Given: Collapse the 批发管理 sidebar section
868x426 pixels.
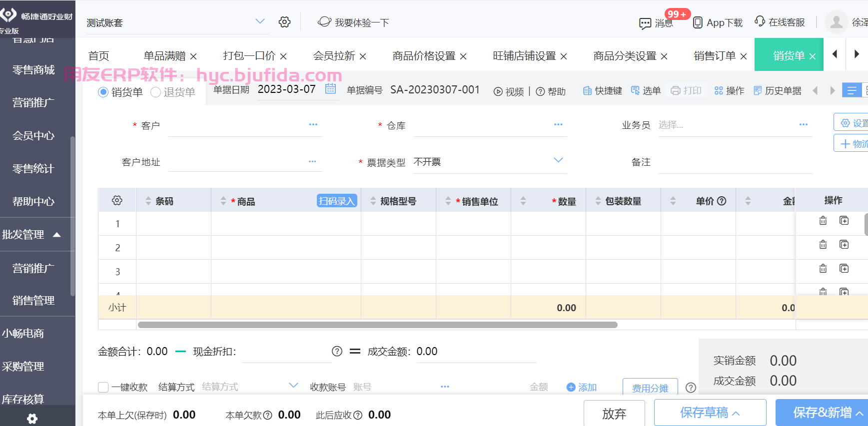Looking at the screenshot, I should pos(57,234).
